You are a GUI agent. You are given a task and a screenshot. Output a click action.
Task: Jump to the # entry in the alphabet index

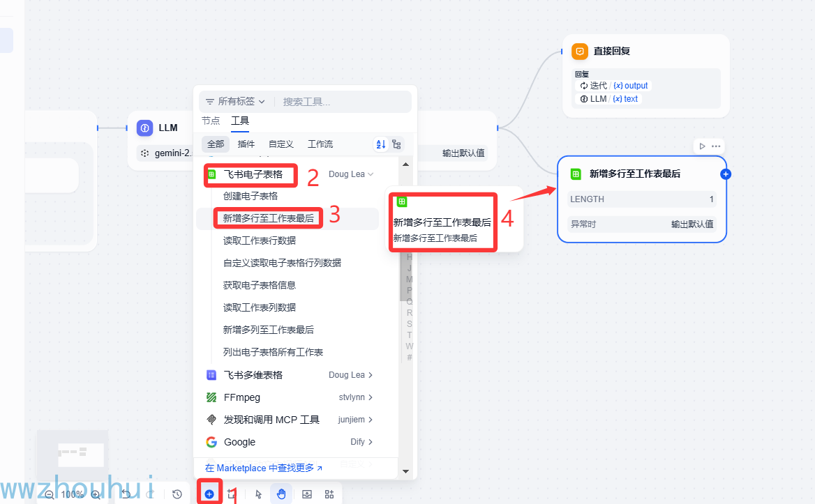click(410, 358)
